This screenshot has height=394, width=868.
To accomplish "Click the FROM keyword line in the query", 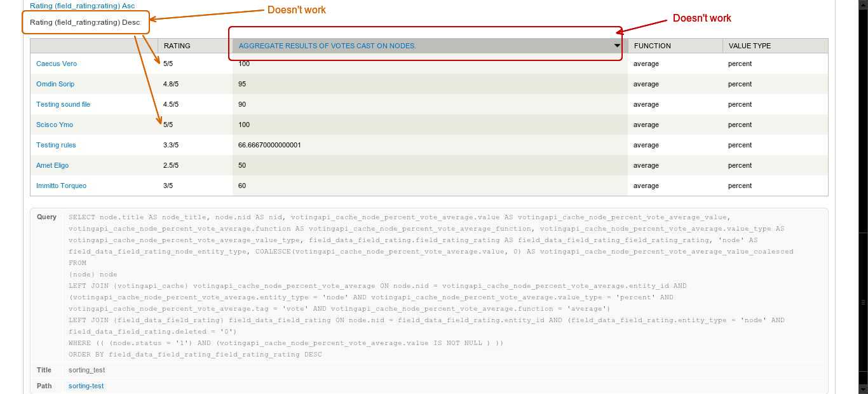I will pos(78,263).
